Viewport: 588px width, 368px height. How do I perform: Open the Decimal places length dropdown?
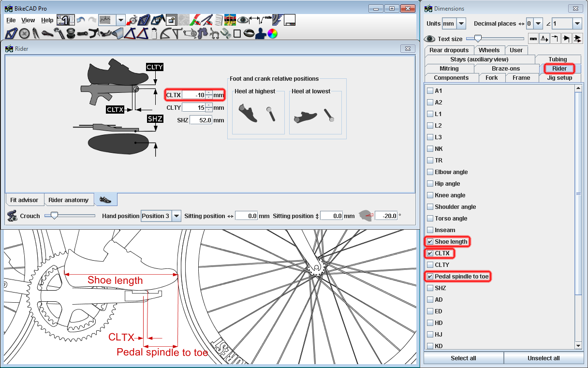(x=538, y=24)
